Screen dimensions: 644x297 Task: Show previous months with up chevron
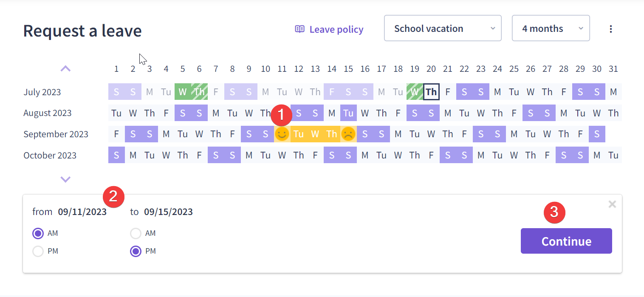(x=65, y=68)
